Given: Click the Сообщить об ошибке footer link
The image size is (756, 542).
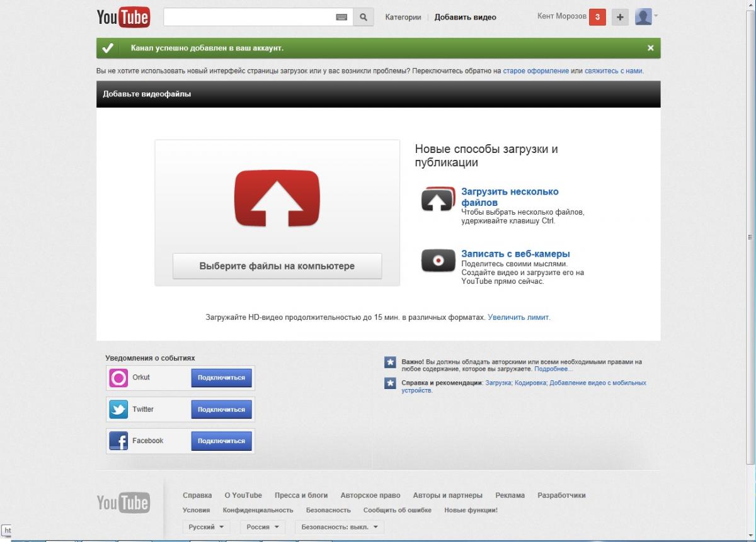Looking at the screenshot, I should tap(398, 510).
